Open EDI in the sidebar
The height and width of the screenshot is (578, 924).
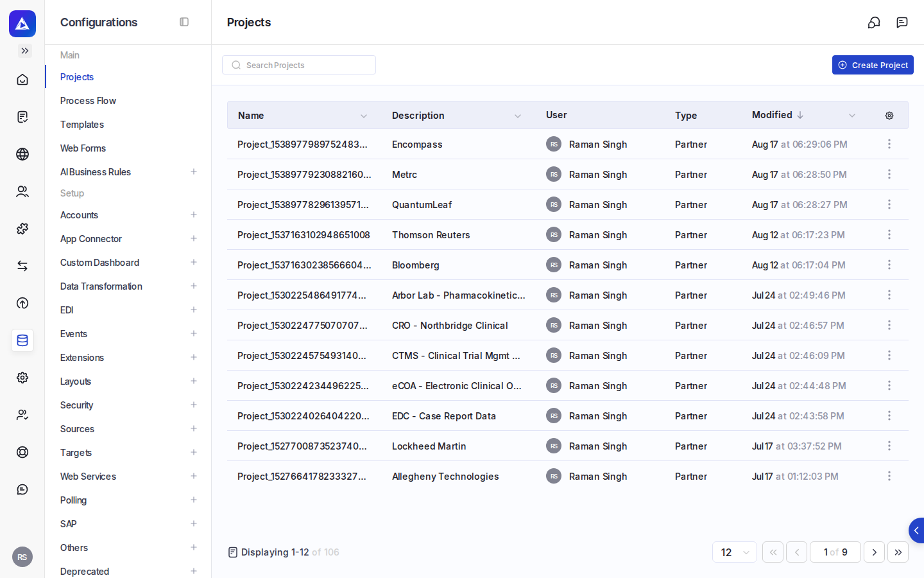point(67,310)
